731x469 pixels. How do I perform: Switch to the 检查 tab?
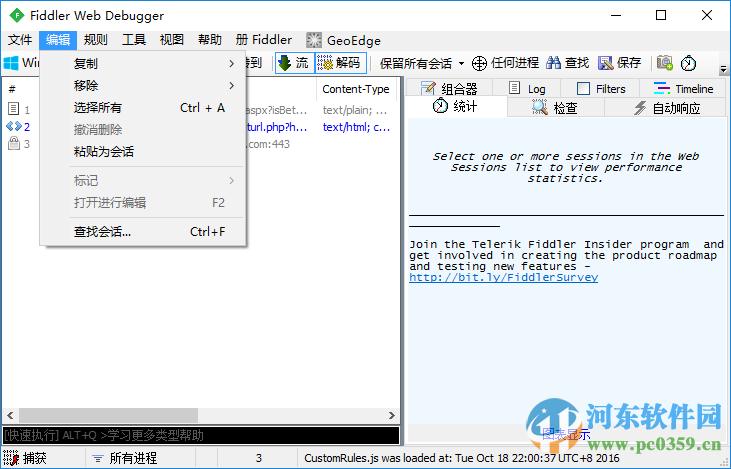click(556, 108)
